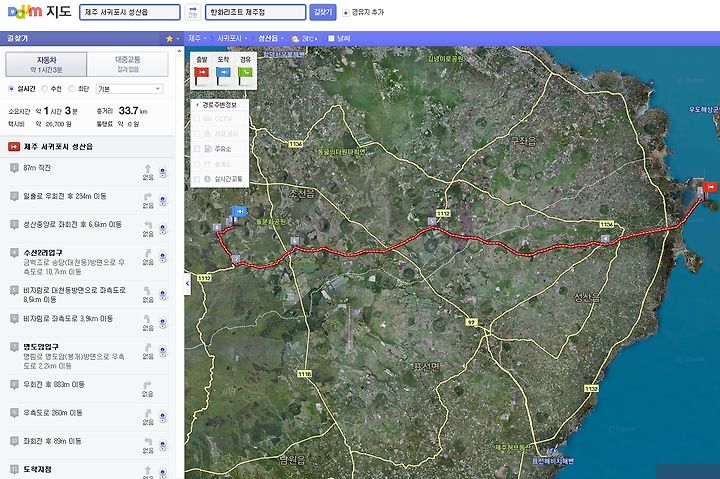Expand the temperature forecast dropdown

tap(310, 39)
